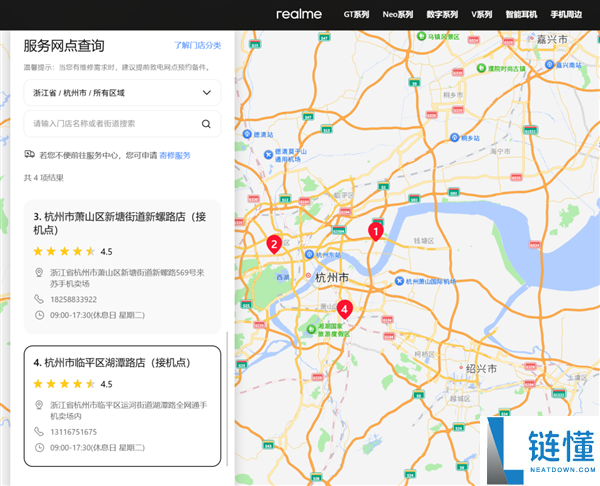Focus the store name search field
This screenshot has height=486, width=600.
tap(122, 124)
